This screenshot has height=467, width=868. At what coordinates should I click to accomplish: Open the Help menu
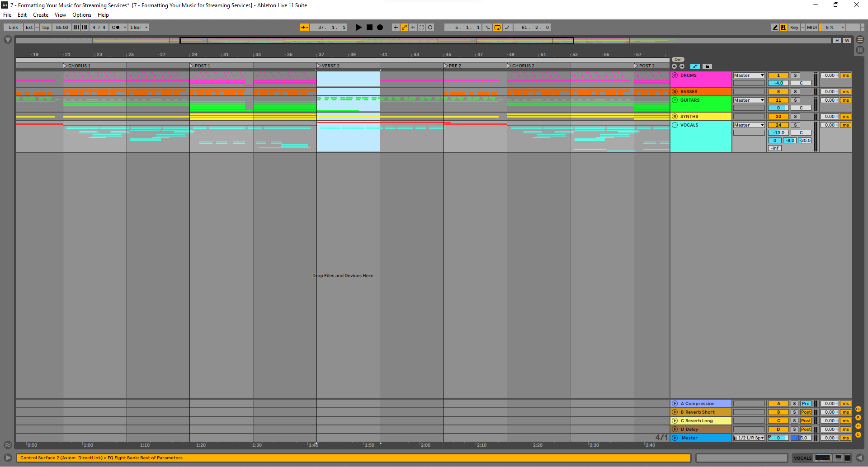[103, 15]
